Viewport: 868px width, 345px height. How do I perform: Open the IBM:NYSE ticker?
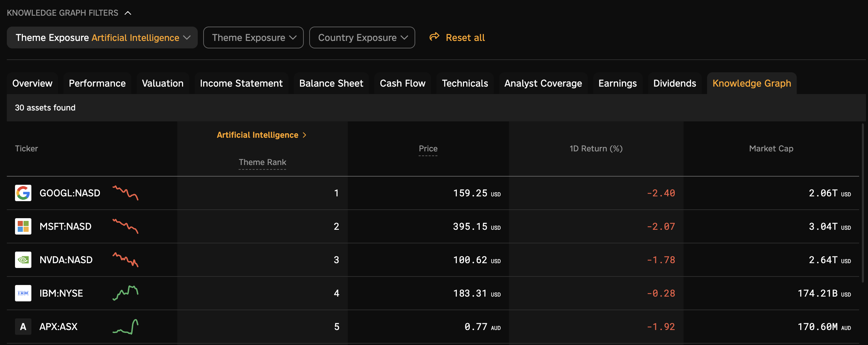pos(61,293)
